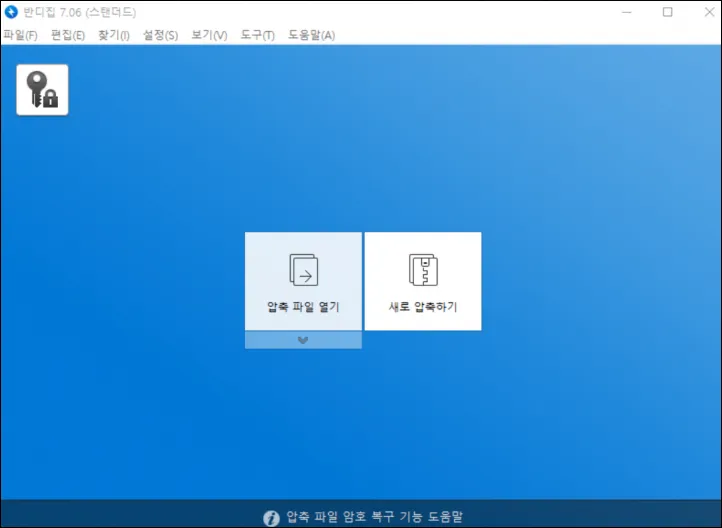Screen dimensions: 722x528
Task: Close the Bandizip window
Action: pos(709,12)
